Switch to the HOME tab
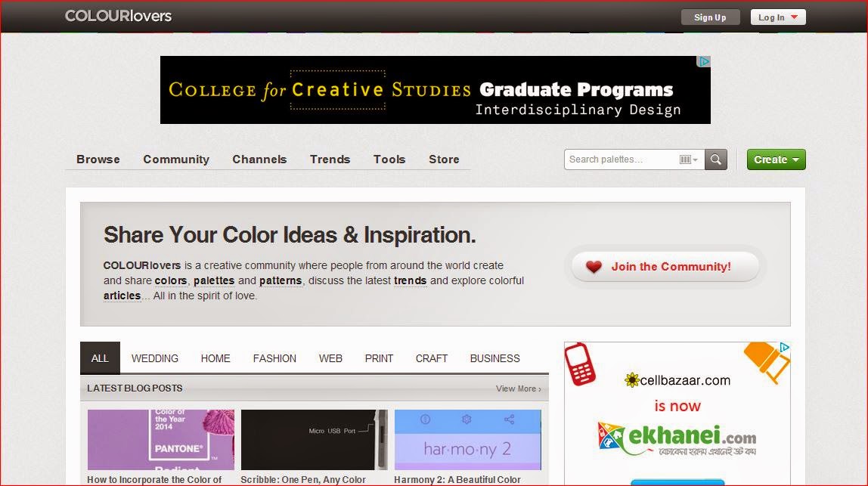This screenshot has height=486, width=868. [x=215, y=358]
